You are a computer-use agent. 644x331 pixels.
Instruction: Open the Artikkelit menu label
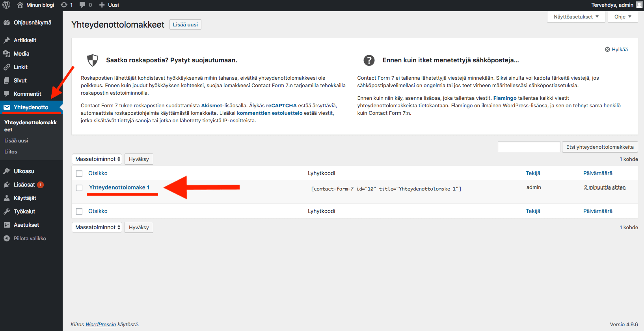(25, 40)
